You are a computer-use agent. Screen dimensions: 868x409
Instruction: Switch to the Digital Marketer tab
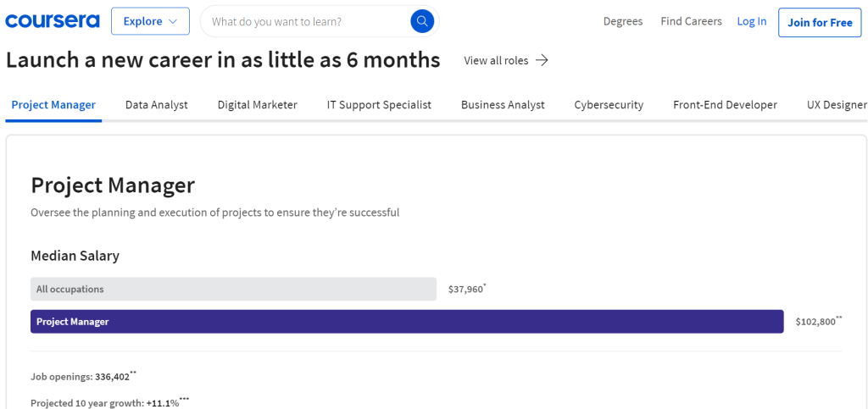point(258,104)
